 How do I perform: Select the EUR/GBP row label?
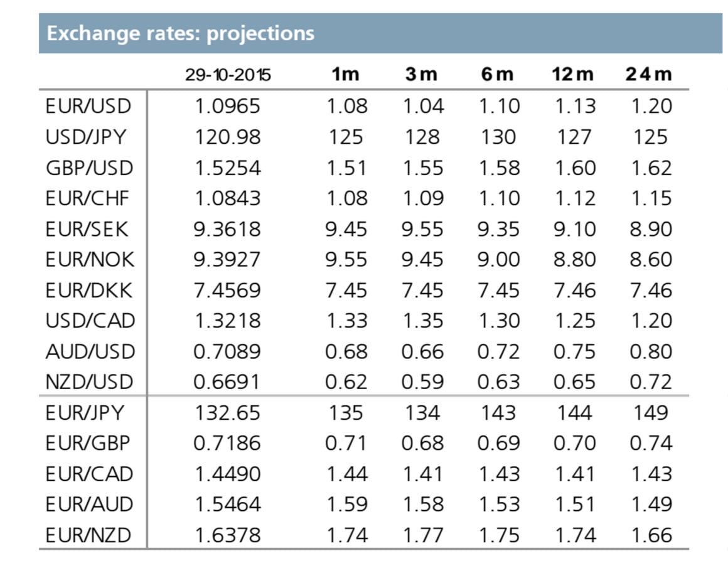tap(88, 444)
